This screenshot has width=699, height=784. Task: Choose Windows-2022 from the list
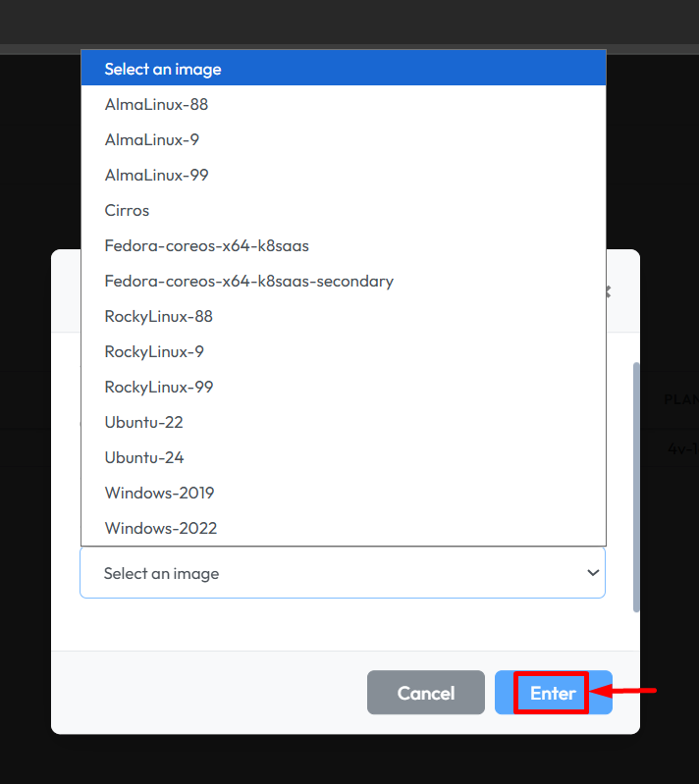click(x=161, y=528)
